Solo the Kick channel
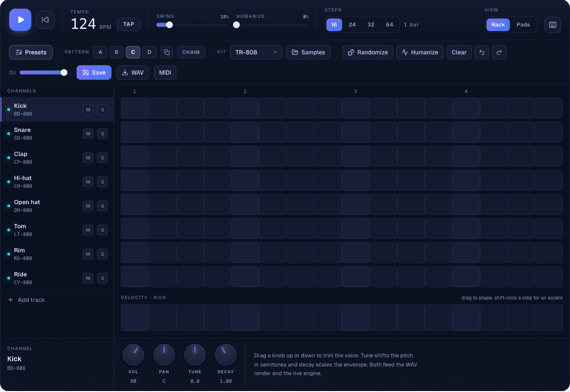The image size is (570, 392). (x=103, y=109)
